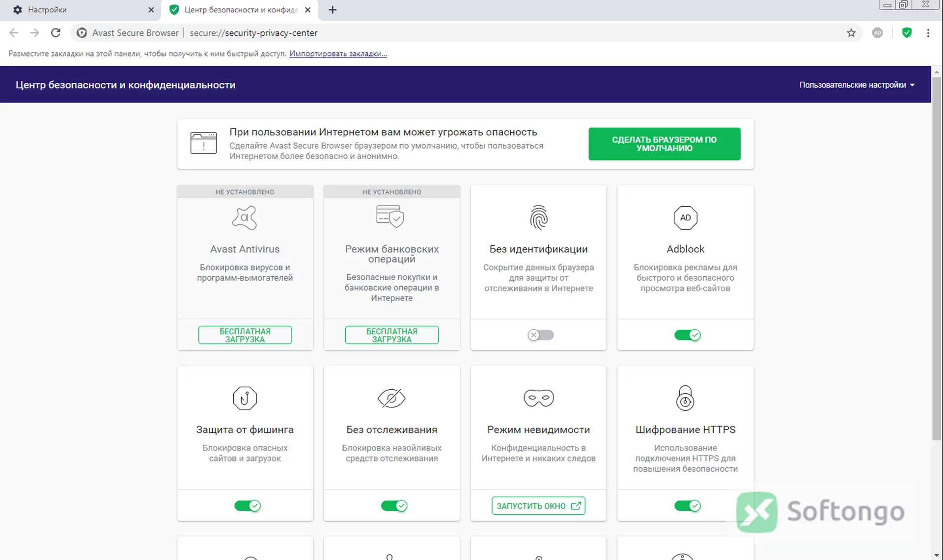The image size is (943, 560).
Task: Turn off the Adblock toggle
Action: (688, 335)
